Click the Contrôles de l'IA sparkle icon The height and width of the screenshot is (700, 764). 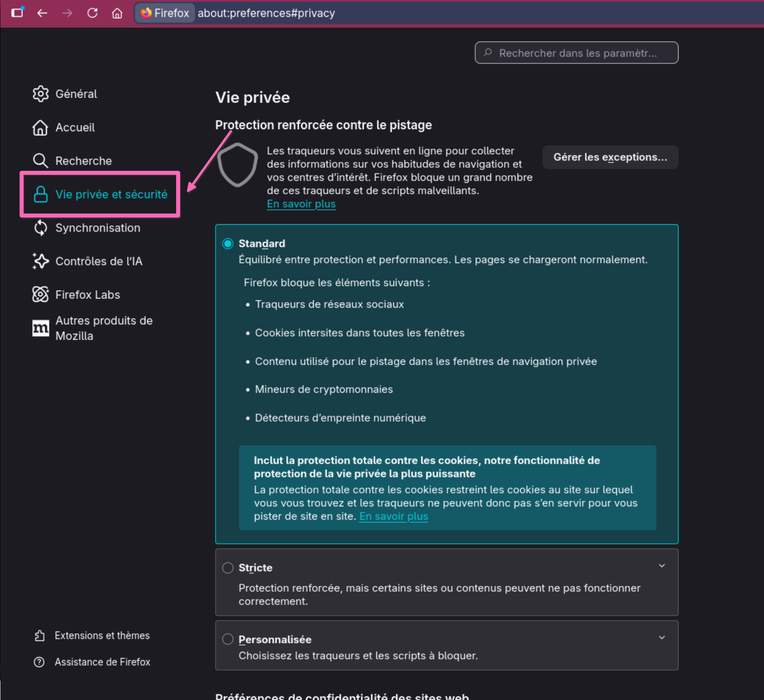[40, 261]
